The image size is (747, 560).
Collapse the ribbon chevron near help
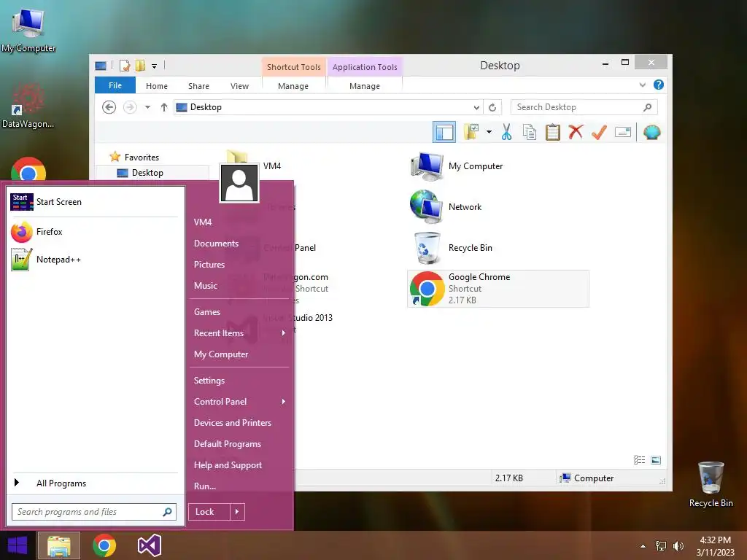coord(642,85)
